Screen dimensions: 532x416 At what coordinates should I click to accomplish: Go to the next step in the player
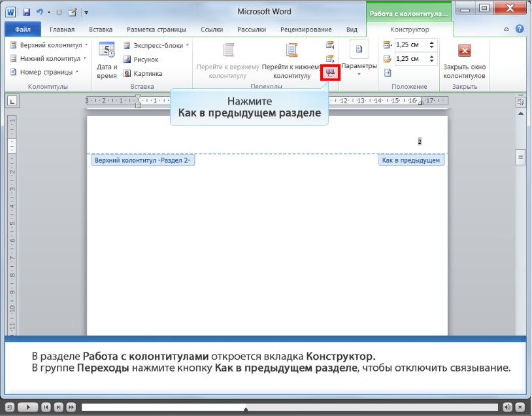click(58, 406)
